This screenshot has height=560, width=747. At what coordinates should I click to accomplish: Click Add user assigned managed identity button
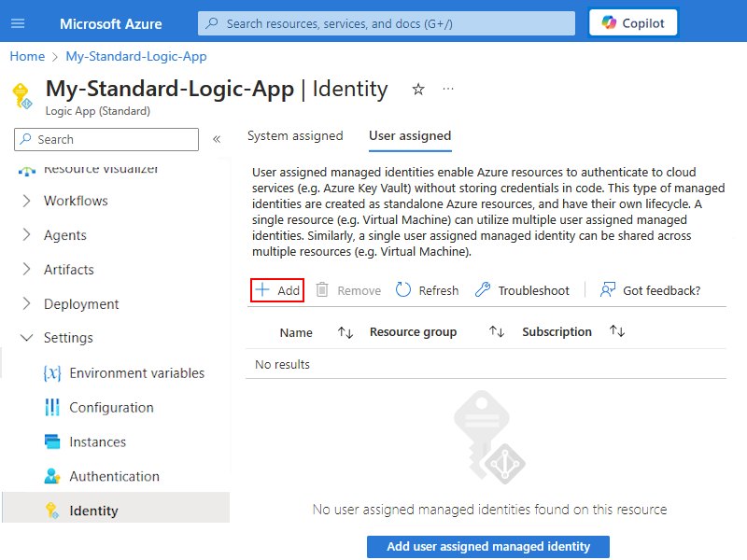click(x=488, y=546)
